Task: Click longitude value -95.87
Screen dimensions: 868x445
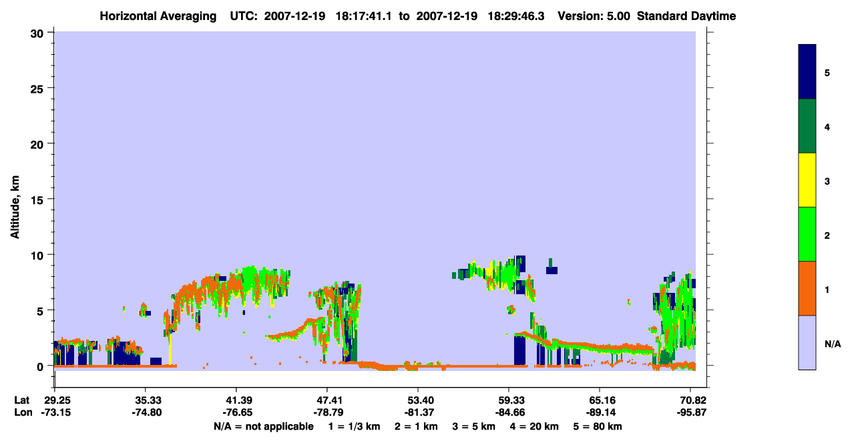Action: pyautogui.click(x=690, y=413)
